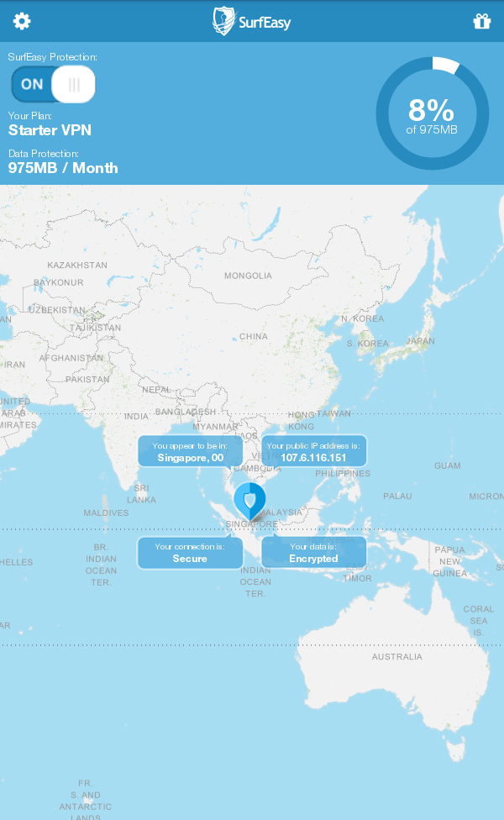Tap the CORAL SEA IS. map label
The height and width of the screenshot is (820, 504).
[479, 621]
